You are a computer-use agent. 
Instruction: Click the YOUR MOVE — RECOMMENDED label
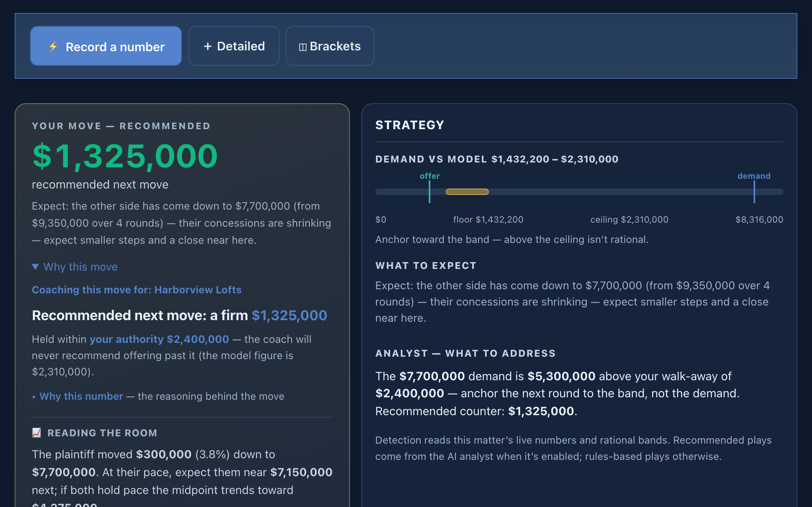(121, 126)
